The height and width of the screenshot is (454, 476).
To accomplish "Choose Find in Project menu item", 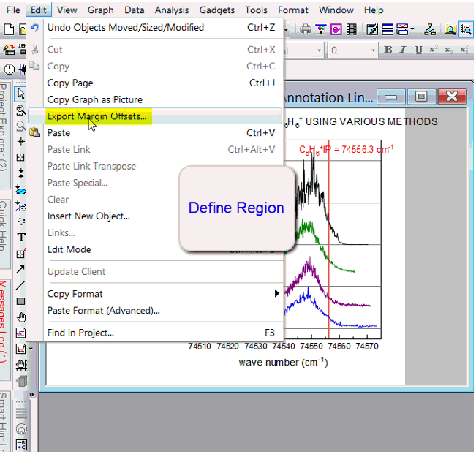I will 155,333.
